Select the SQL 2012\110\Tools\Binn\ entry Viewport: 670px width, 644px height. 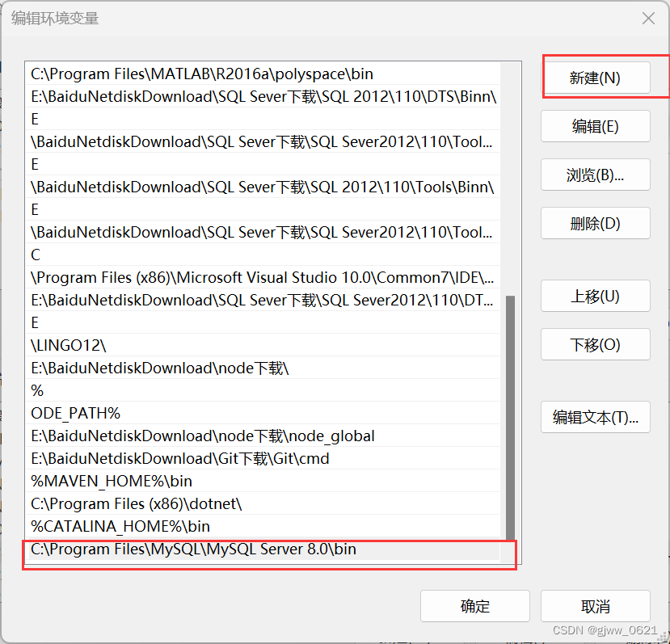click(263, 187)
